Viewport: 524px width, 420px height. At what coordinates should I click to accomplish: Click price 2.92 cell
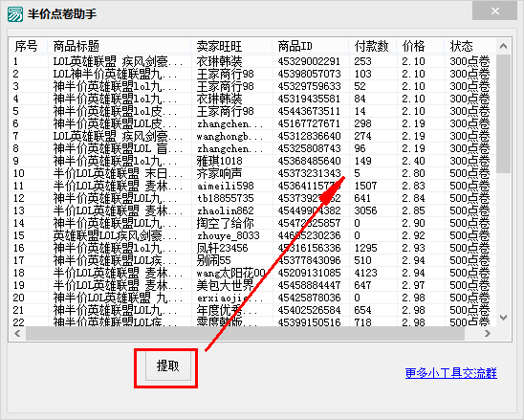click(x=413, y=235)
